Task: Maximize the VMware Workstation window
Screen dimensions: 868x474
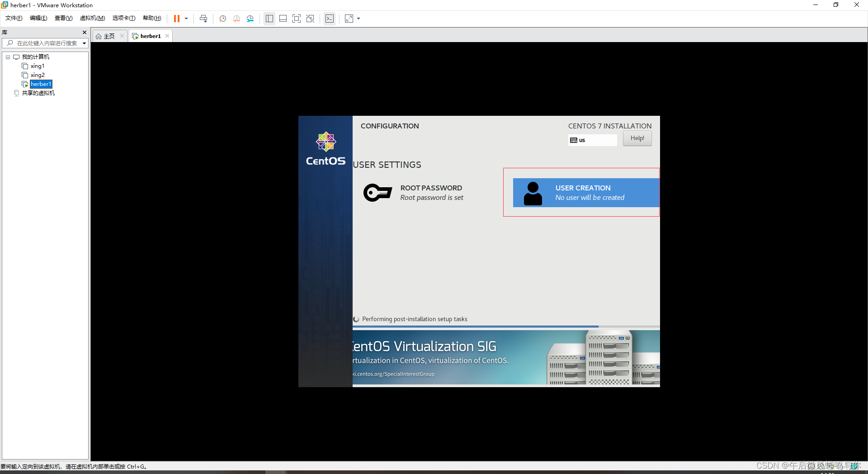Action: click(x=836, y=5)
